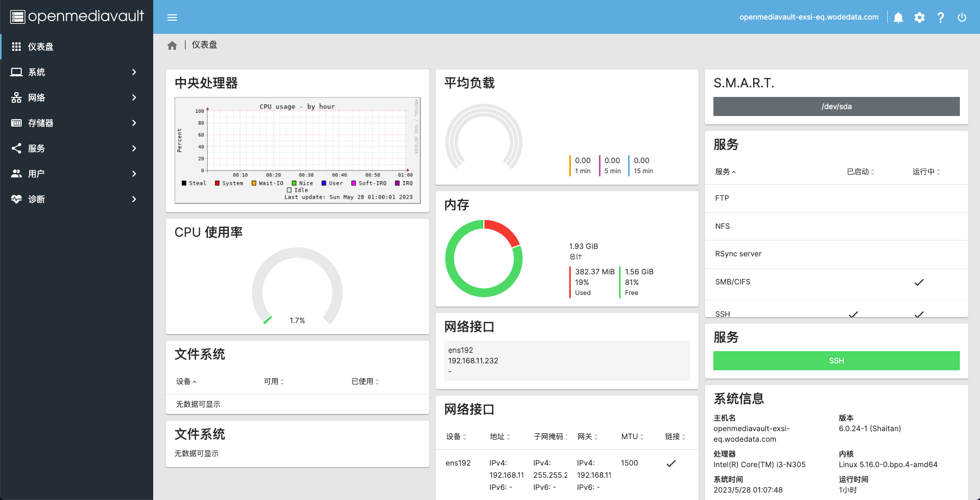Viewport: 980px width, 500px height.
Task: Click the home icon in breadcrumb
Action: click(172, 46)
